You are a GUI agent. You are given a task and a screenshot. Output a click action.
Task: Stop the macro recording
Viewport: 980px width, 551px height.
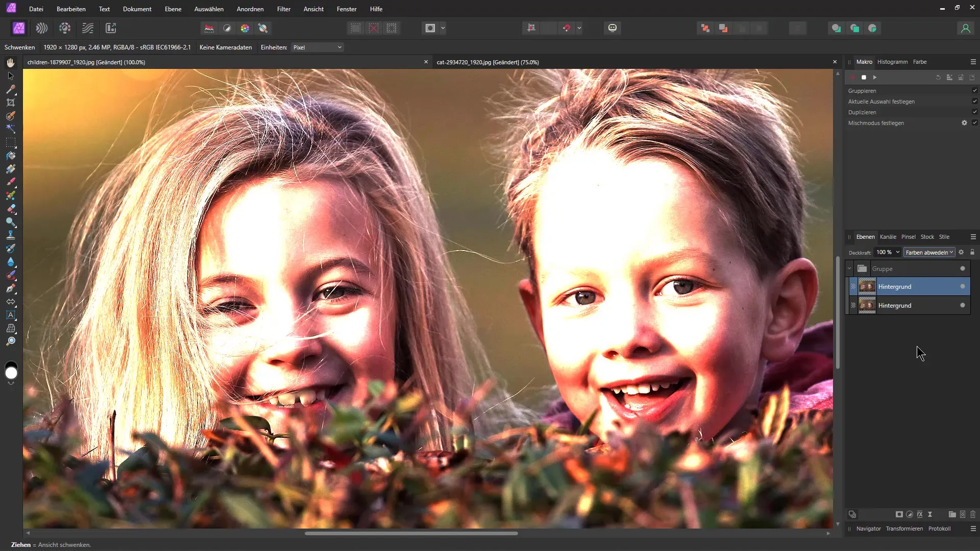coord(864,78)
